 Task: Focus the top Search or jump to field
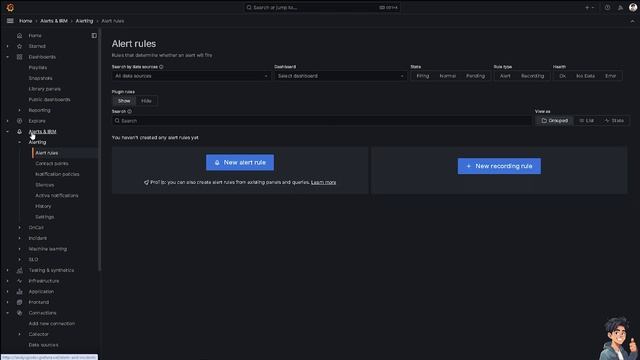coord(322,7)
